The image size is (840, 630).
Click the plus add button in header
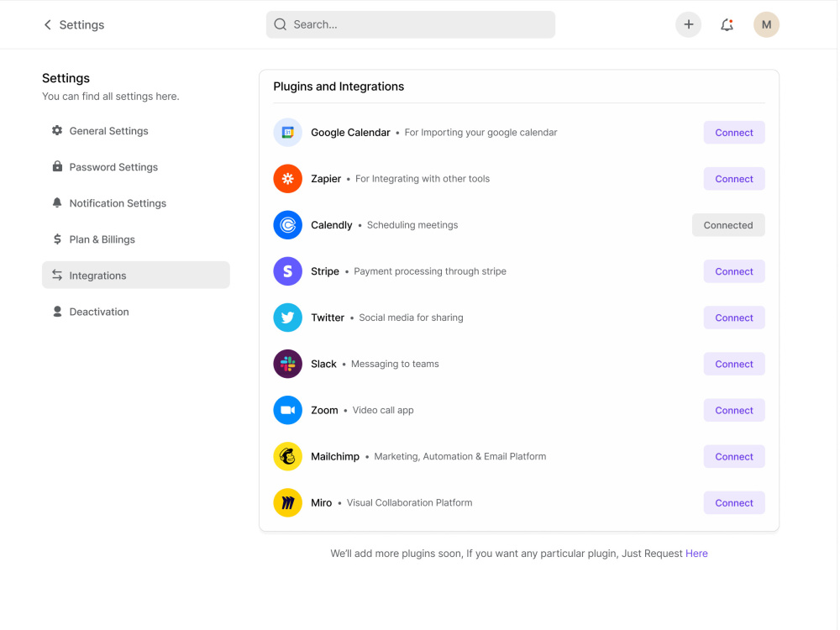coord(689,24)
